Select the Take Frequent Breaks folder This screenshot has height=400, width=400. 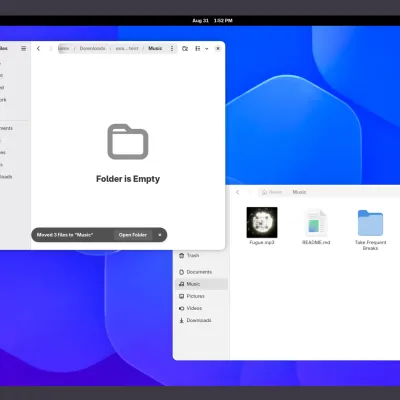370,223
